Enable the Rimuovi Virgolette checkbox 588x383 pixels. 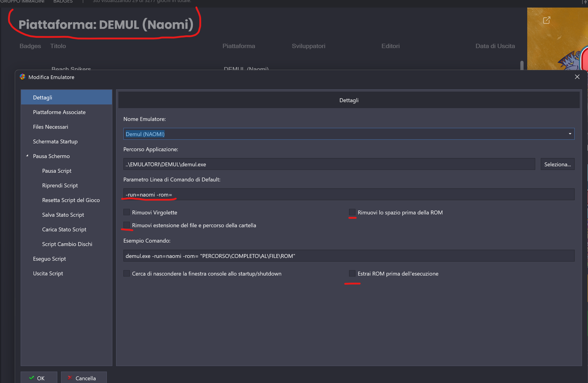(x=127, y=212)
